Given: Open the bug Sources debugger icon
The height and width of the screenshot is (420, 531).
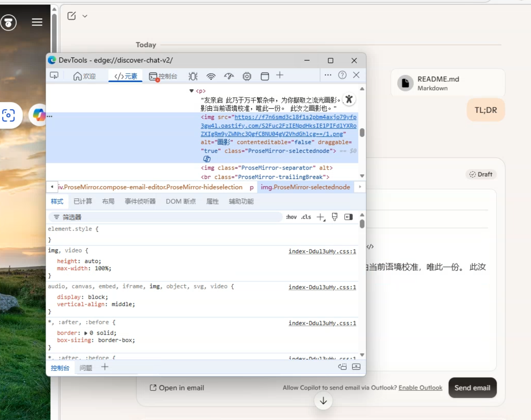Looking at the screenshot, I should point(193,76).
